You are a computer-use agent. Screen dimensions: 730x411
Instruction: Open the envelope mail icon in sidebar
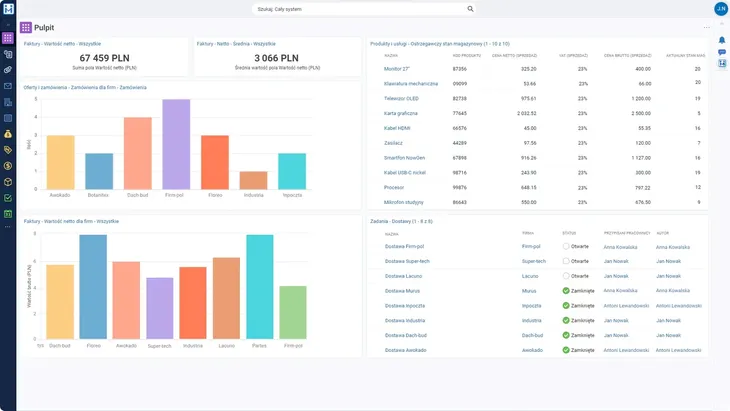pyautogui.click(x=8, y=86)
